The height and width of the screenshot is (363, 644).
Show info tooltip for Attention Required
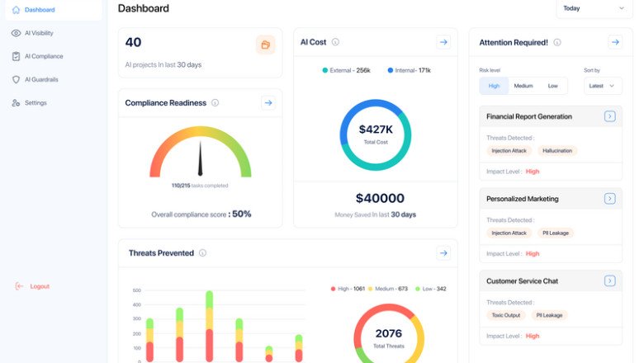tap(557, 43)
